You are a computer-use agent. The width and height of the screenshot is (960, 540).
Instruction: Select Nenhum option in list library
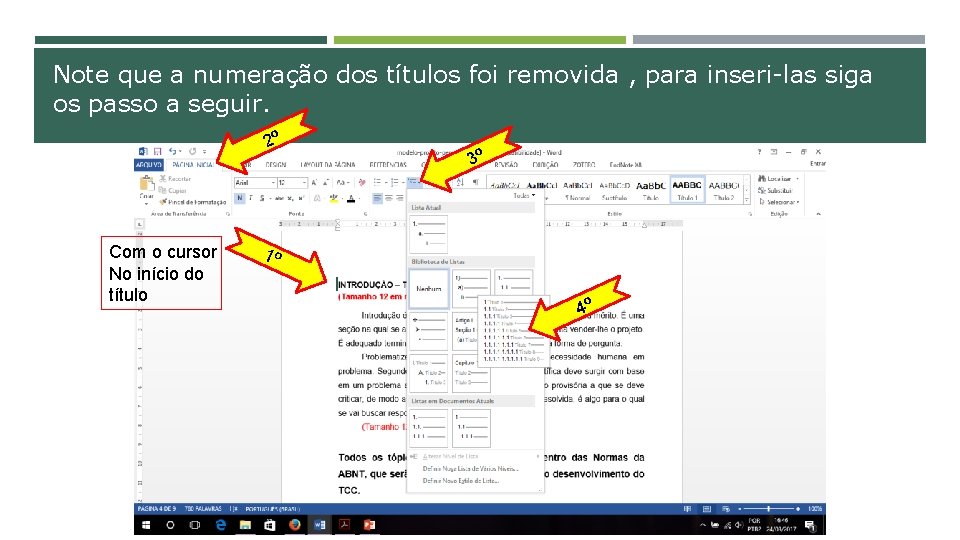tap(429, 288)
